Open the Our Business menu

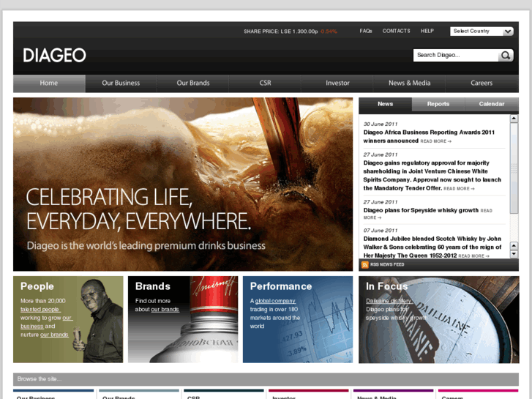pos(121,83)
